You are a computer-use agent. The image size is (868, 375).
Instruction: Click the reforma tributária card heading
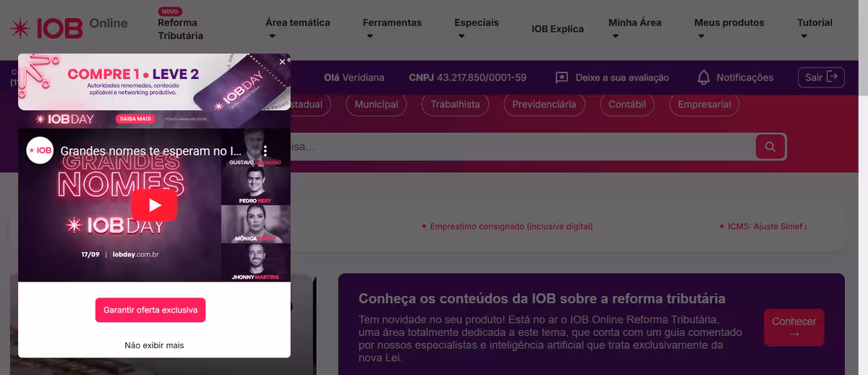point(542,299)
